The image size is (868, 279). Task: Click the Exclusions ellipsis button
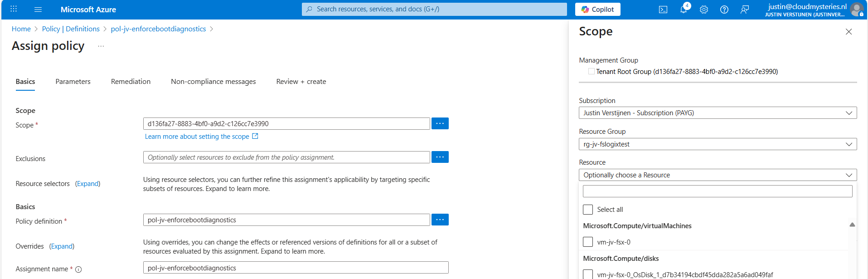click(440, 157)
